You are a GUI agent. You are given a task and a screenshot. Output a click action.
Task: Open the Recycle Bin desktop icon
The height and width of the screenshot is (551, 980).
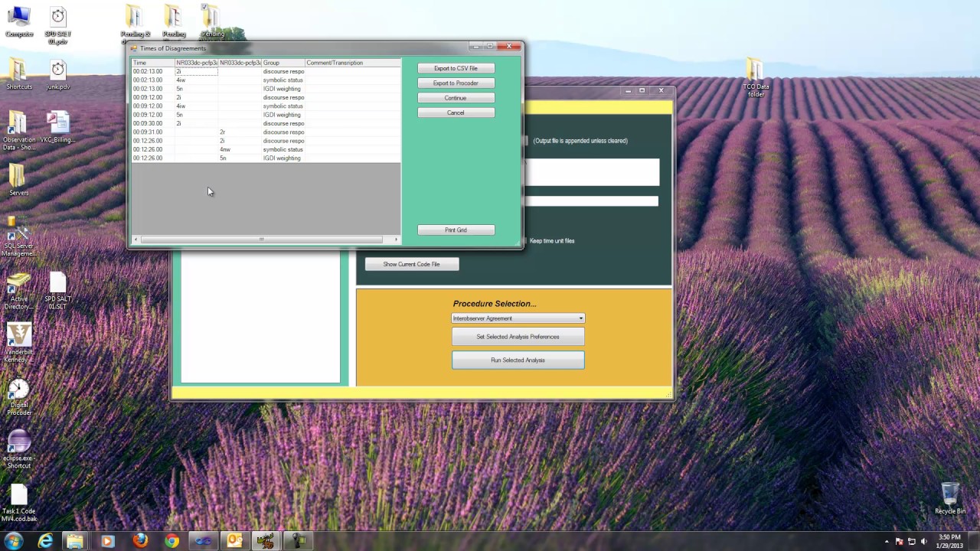pyautogui.click(x=949, y=494)
